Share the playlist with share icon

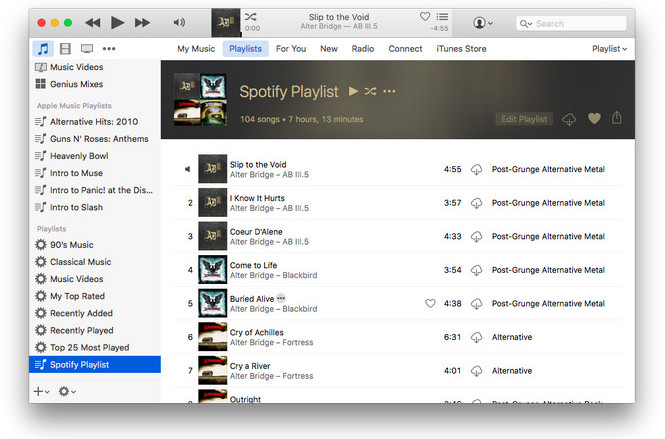[x=617, y=118]
